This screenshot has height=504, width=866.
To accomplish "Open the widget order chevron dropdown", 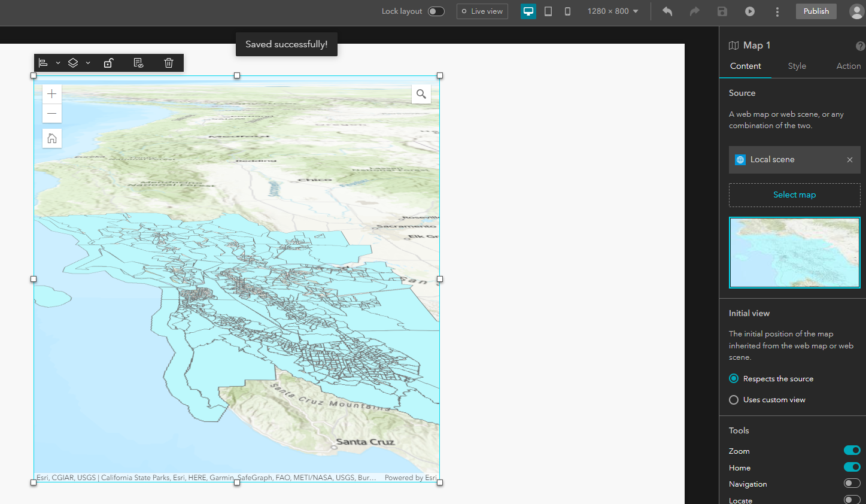I will pos(87,62).
